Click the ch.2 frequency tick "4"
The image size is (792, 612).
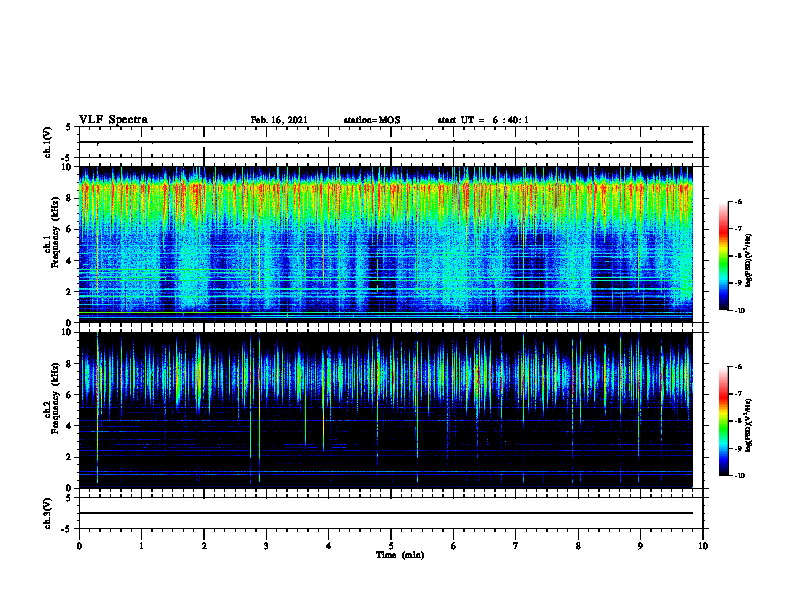pos(70,426)
